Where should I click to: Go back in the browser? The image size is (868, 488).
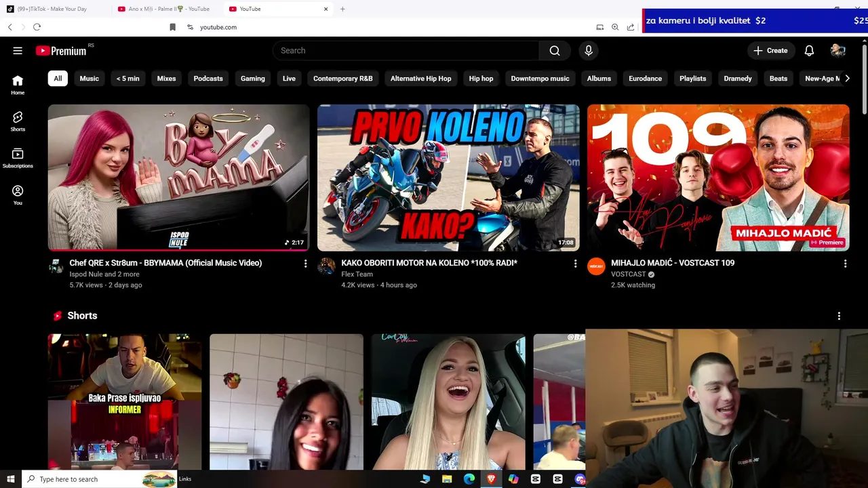(x=10, y=27)
